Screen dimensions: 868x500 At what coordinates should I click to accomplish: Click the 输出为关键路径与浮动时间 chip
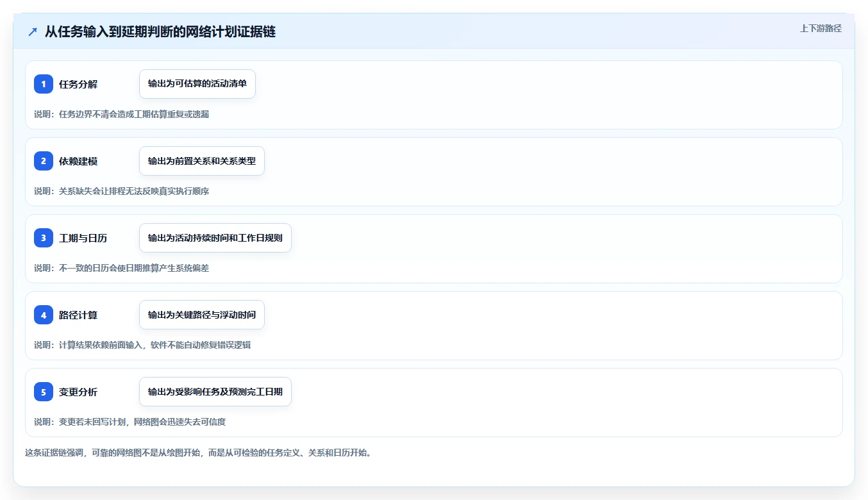click(202, 315)
